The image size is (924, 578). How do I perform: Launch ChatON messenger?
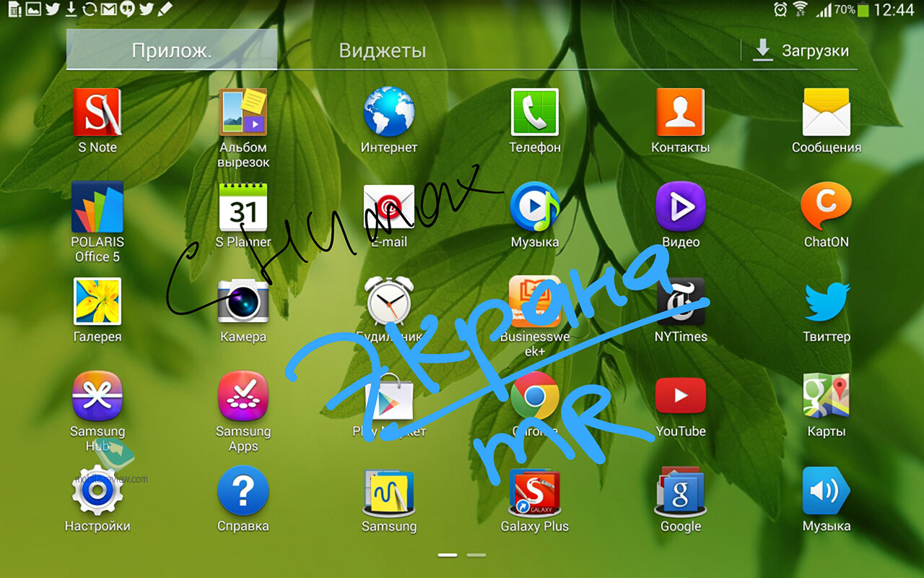(x=827, y=207)
